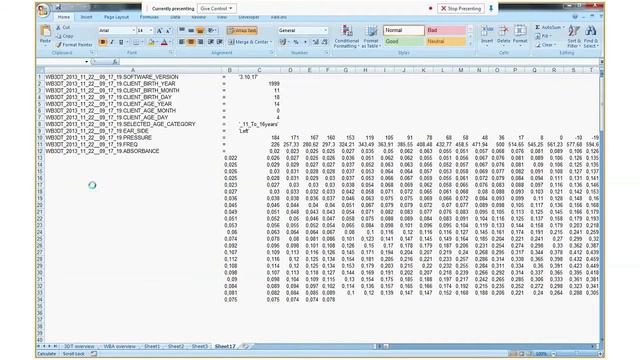The height and width of the screenshot is (360, 640).
Task: Open the round Office button menu
Action: pos(43,10)
